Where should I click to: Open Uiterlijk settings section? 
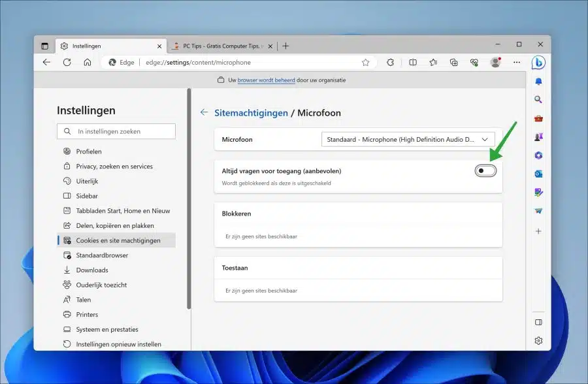coord(116,181)
